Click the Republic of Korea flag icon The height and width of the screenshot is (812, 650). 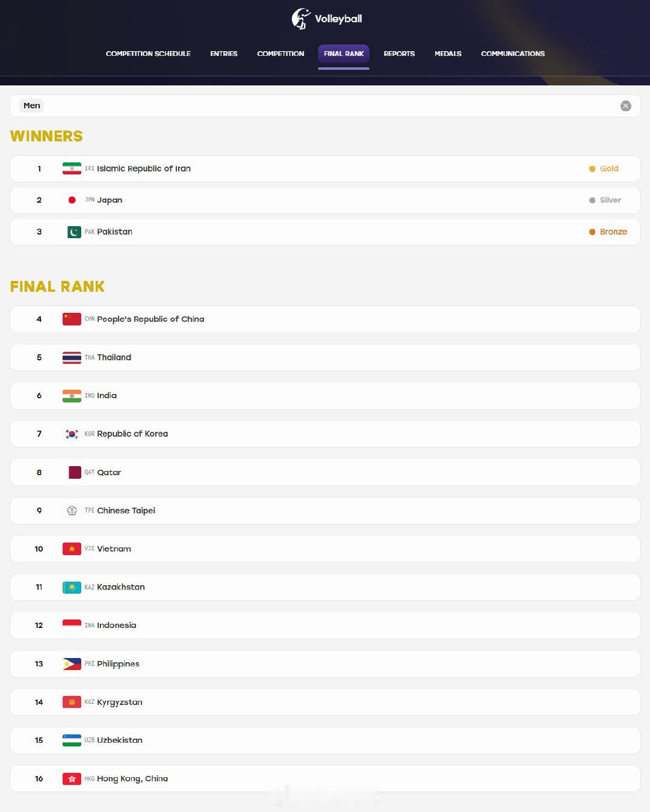[x=72, y=434]
